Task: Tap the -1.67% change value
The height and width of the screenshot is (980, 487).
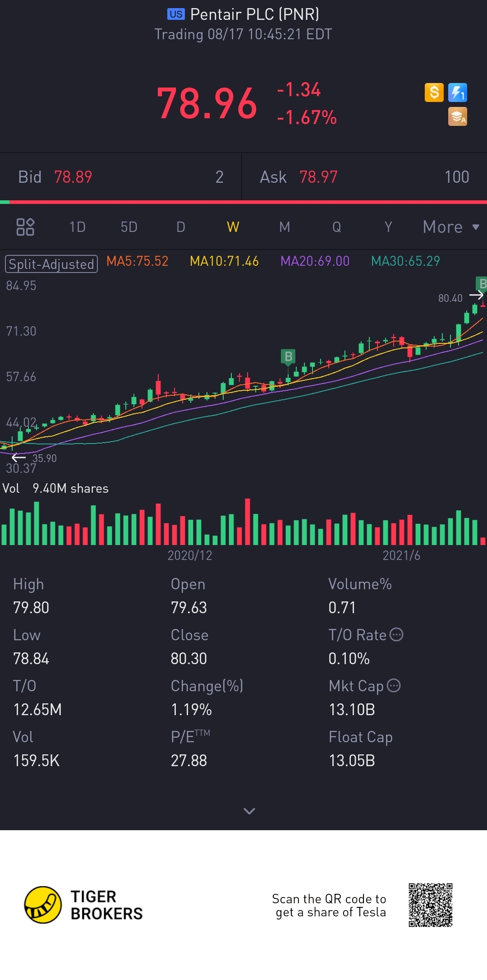Action: pyautogui.click(x=307, y=118)
